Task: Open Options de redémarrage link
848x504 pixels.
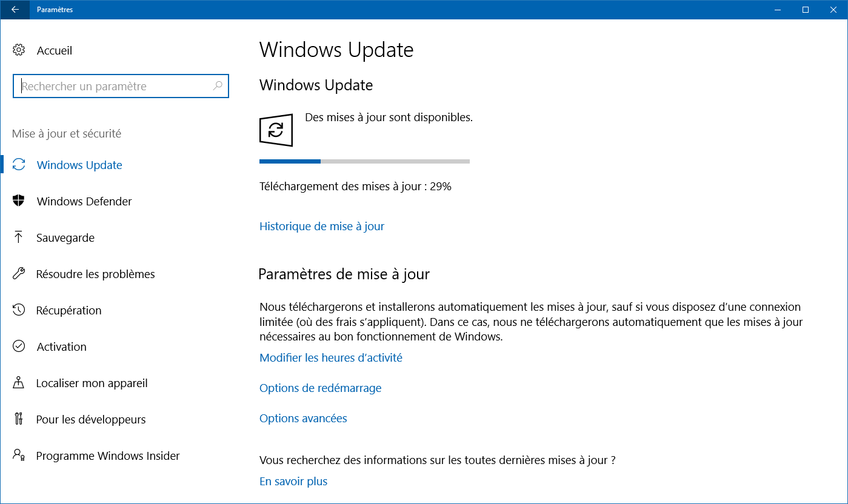Action: (x=321, y=388)
